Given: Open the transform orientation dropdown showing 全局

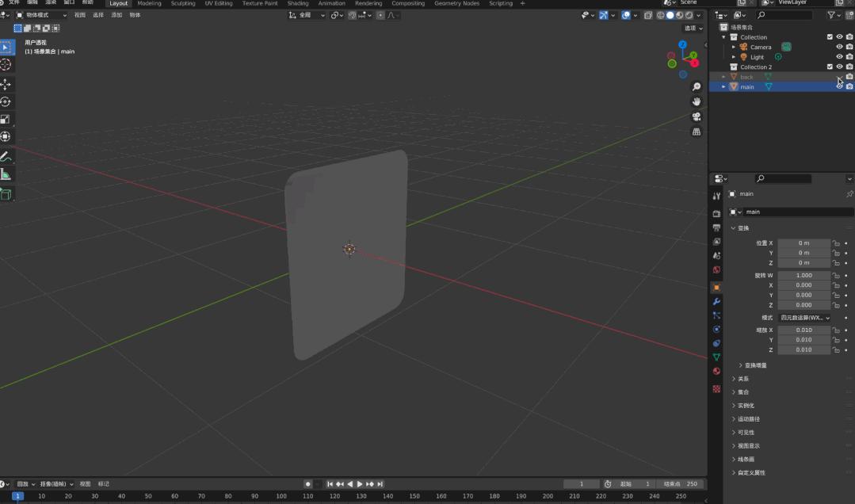Looking at the screenshot, I should coord(307,15).
